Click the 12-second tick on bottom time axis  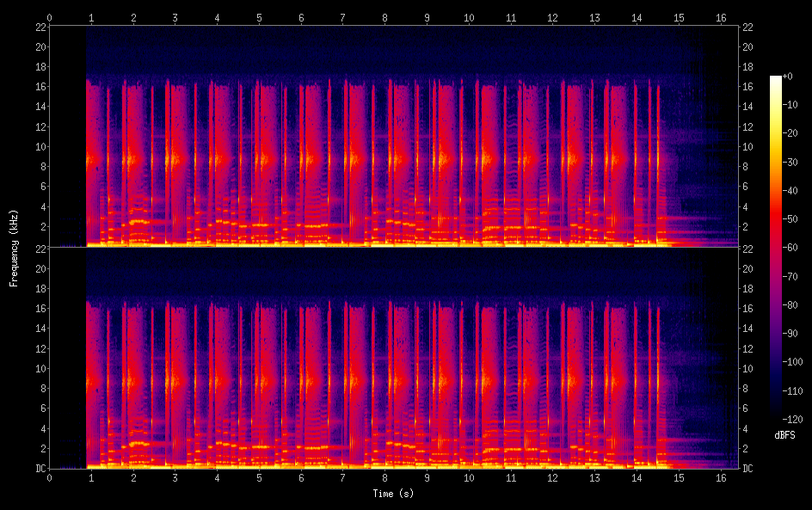point(552,477)
